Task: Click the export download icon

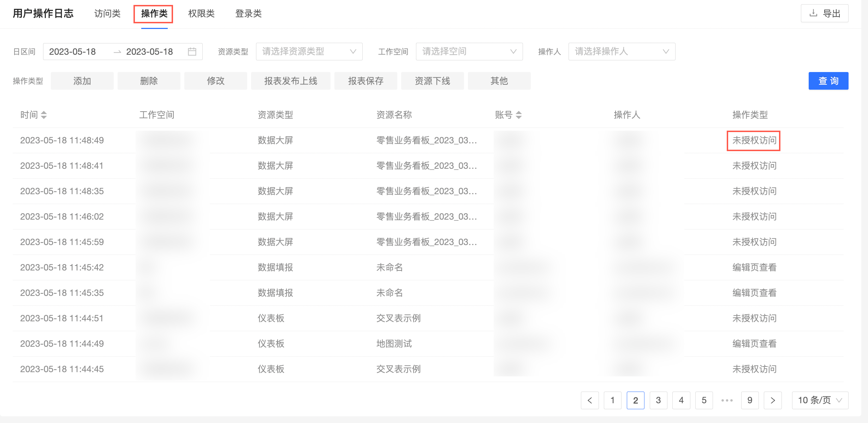Action: 813,13
